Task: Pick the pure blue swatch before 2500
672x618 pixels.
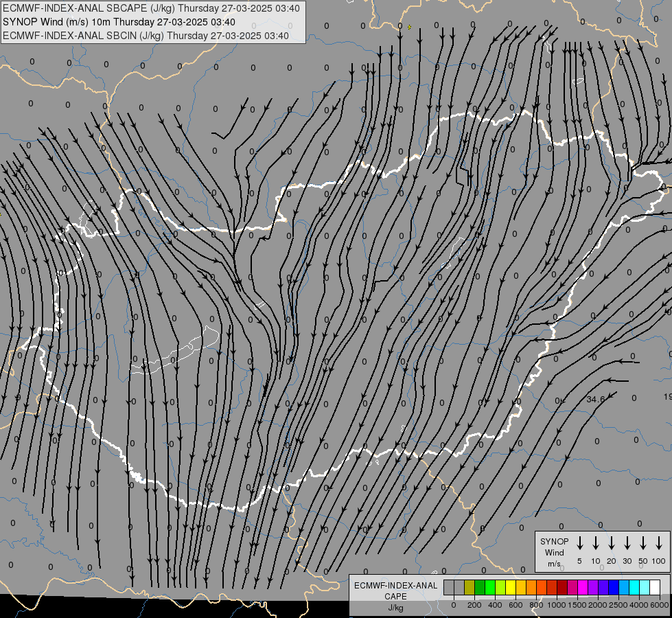Action: point(613,587)
